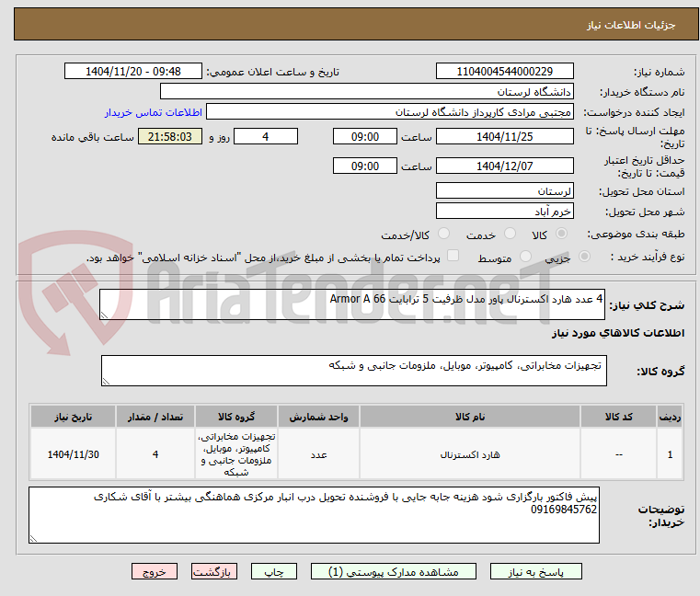Screen dimensions: 700x596
Task: Click the 'واحد شمارش' column header
Action: pyautogui.click(x=318, y=417)
